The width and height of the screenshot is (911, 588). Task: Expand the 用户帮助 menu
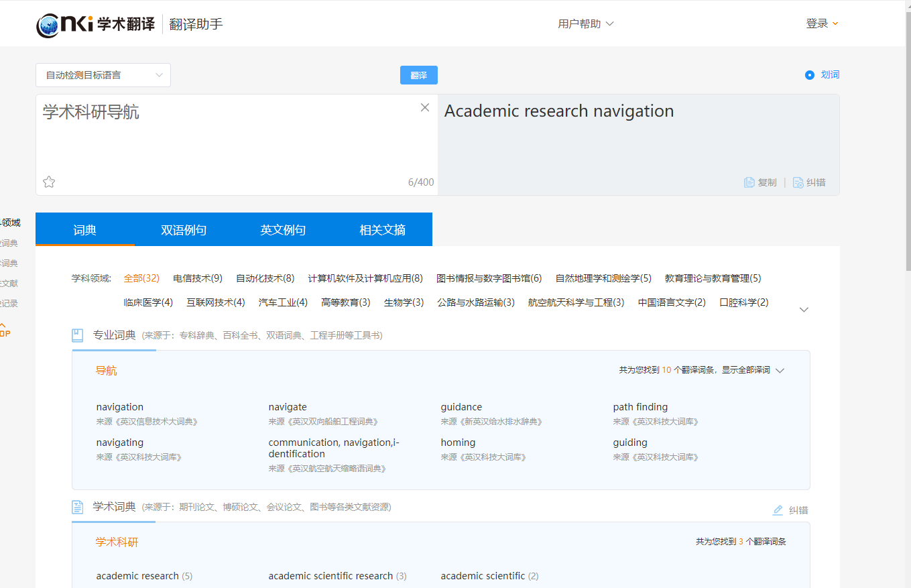pos(585,24)
